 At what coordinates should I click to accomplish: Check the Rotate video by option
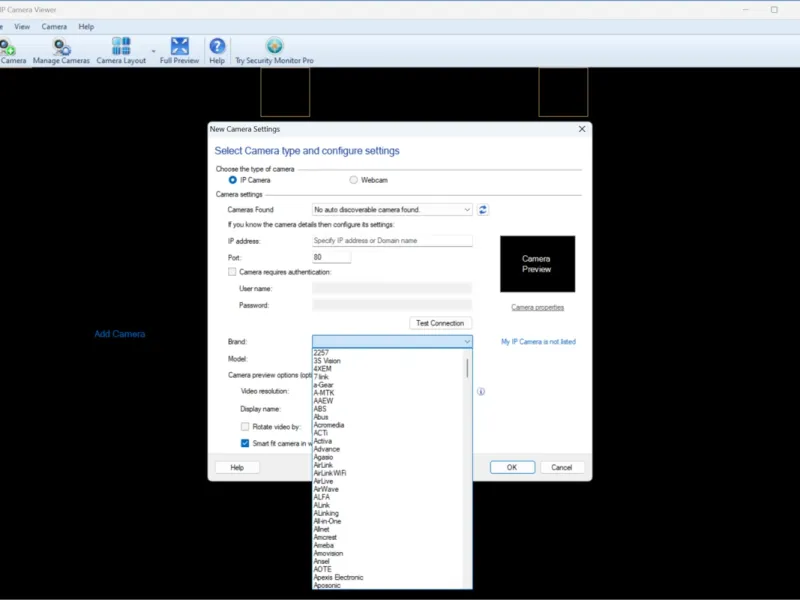pyautogui.click(x=245, y=427)
